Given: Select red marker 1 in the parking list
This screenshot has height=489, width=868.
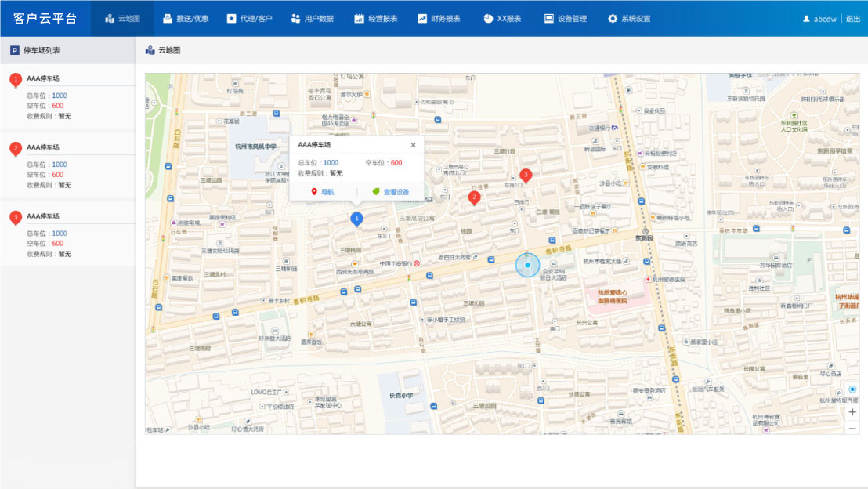Looking at the screenshot, I should tap(16, 80).
